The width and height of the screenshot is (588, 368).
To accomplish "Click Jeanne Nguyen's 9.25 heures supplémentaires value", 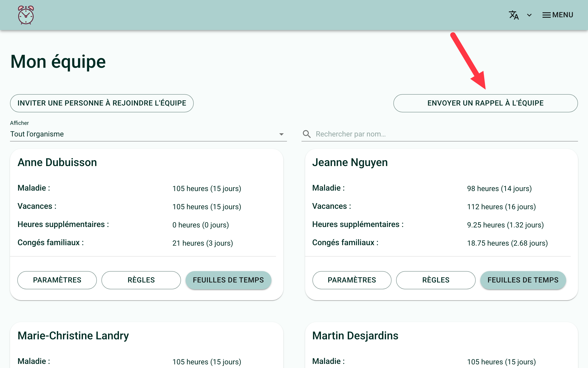I will (505, 225).
